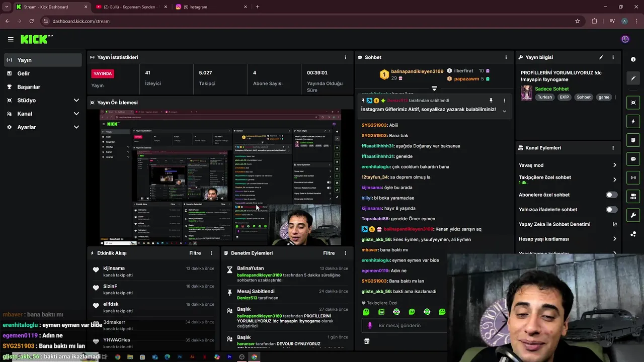Toggle Abonelere özel sohbet switch

pos(612,195)
